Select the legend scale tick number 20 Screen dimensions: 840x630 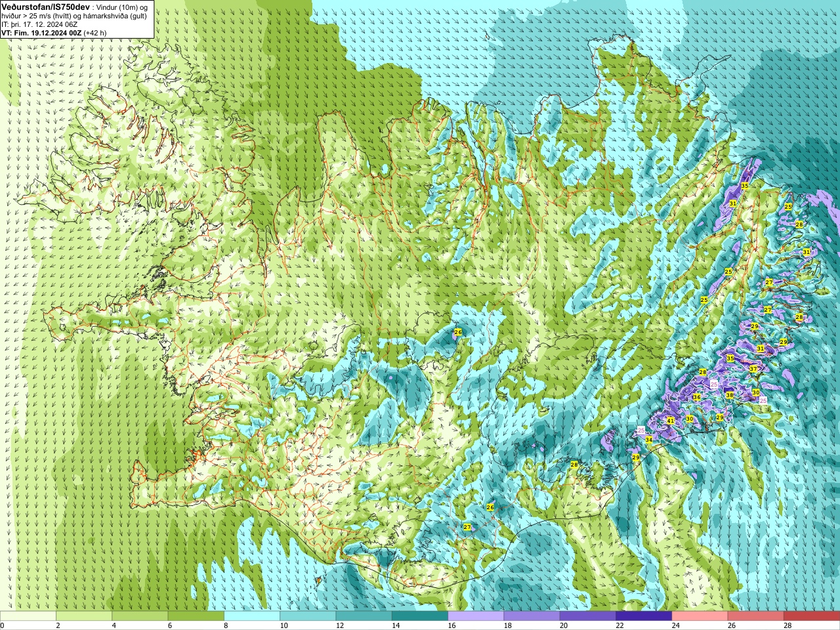(x=565, y=625)
